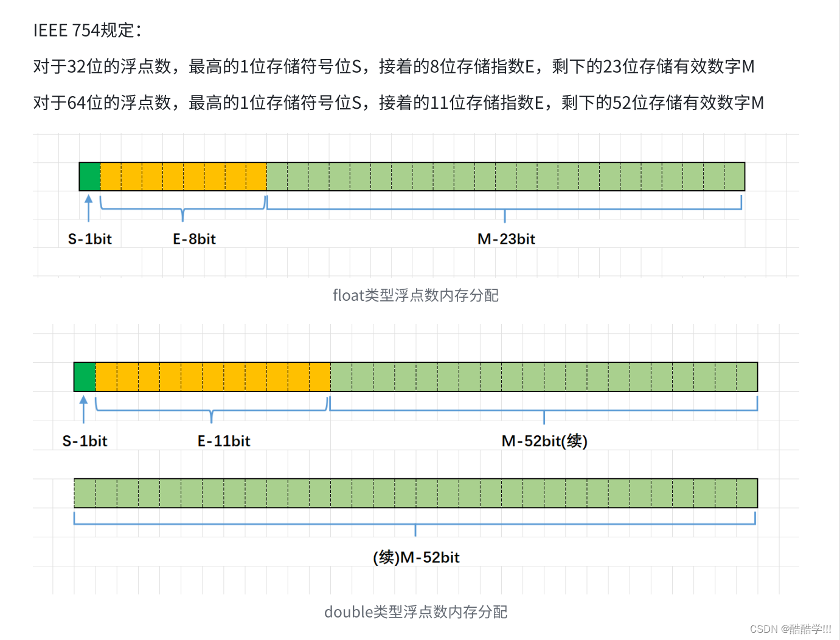Click the line about 64位的浮点数
840x640 pixels.
tap(398, 103)
